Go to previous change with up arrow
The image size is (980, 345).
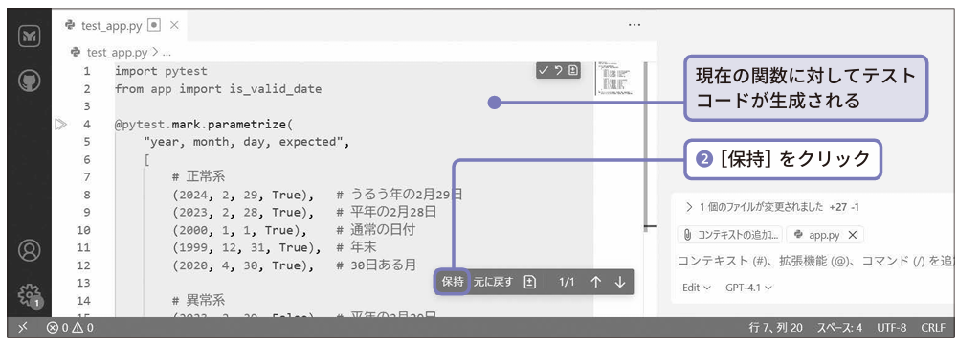pyautogui.click(x=595, y=282)
